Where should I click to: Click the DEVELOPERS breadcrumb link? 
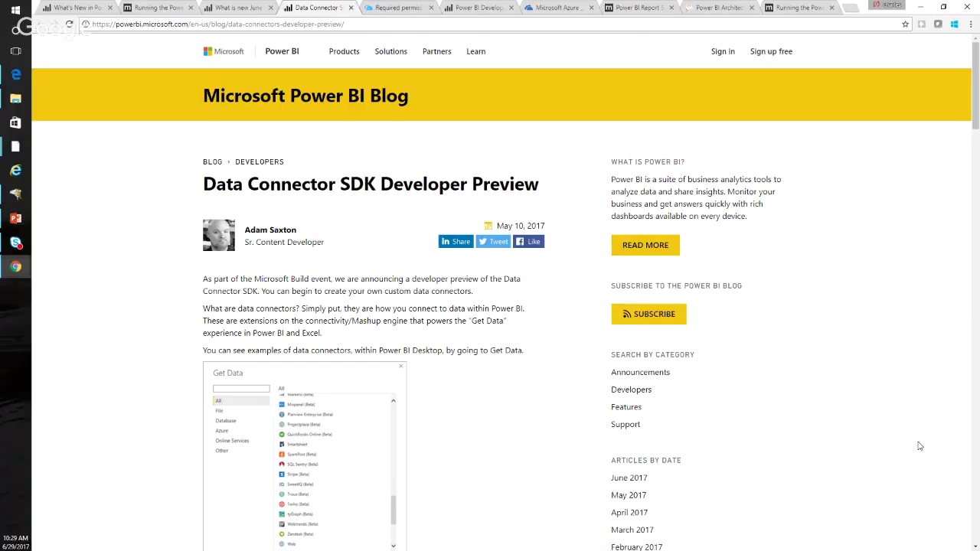tap(260, 162)
